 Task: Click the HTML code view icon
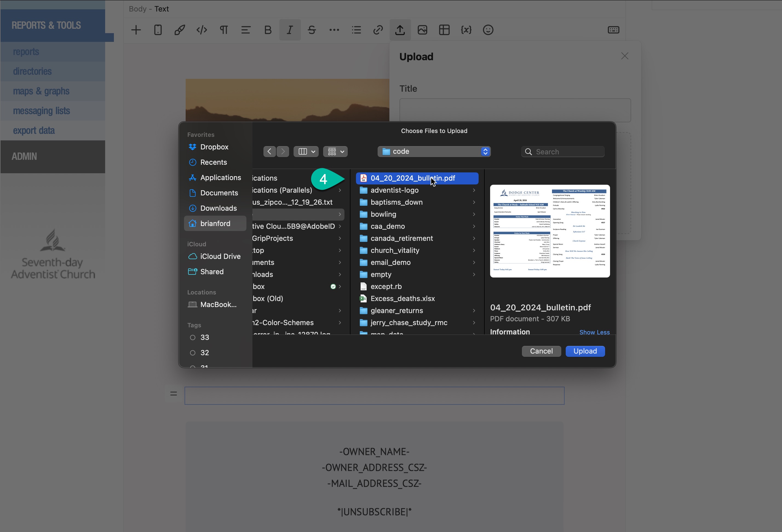tap(202, 30)
